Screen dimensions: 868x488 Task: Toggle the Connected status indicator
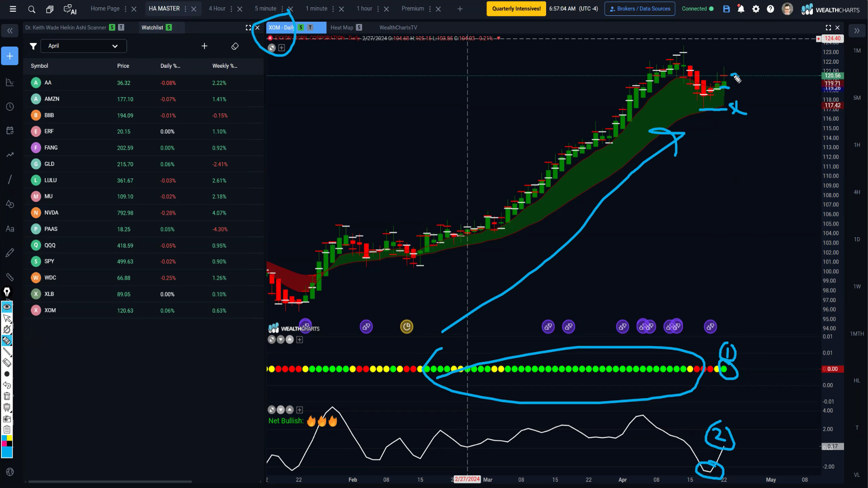pyautogui.click(x=698, y=9)
